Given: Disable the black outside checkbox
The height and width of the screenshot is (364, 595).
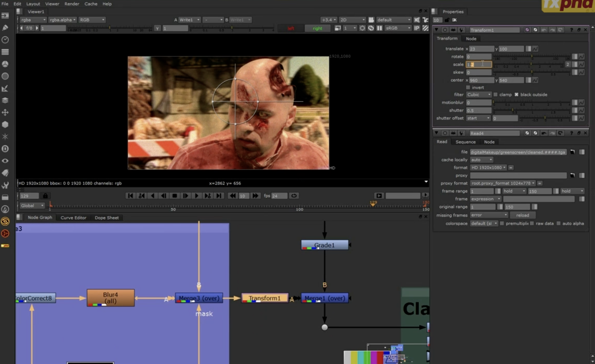Looking at the screenshot, I should [x=517, y=95].
